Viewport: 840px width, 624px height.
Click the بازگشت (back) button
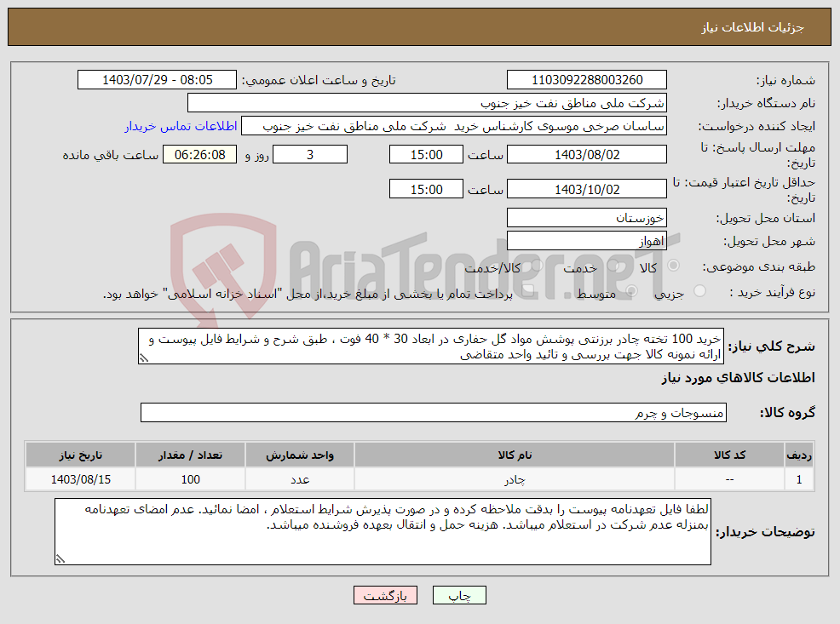pyautogui.click(x=385, y=595)
